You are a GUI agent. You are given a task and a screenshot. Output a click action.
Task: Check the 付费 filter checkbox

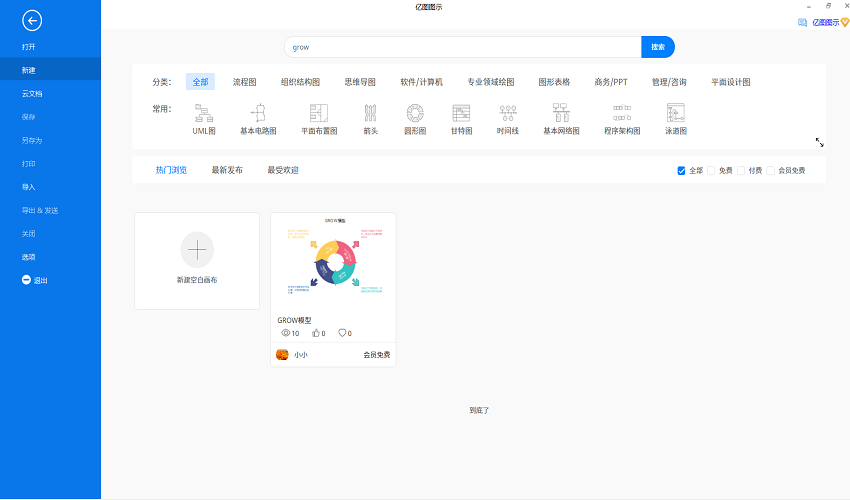coord(741,171)
